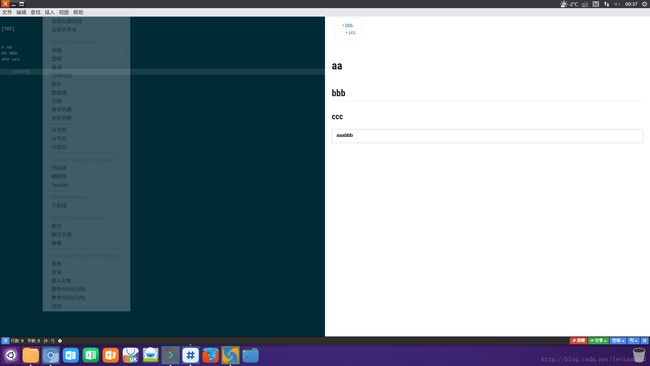Choose 标题 in the insert menu
The width and height of the screenshot is (650, 366).
click(x=86, y=50)
